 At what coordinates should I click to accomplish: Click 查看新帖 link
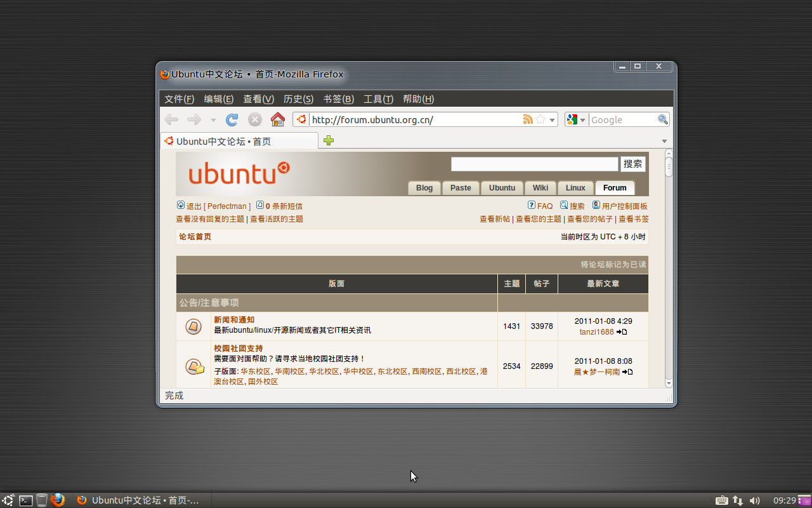(495, 219)
